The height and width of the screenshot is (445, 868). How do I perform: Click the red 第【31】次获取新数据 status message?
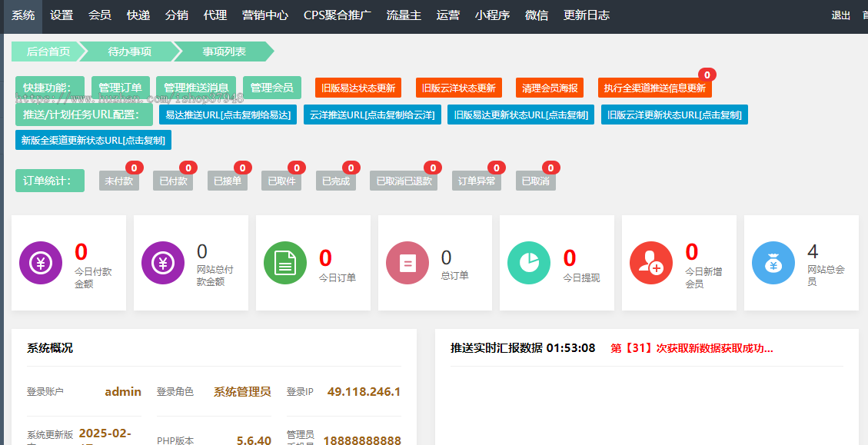click(691, 348)
